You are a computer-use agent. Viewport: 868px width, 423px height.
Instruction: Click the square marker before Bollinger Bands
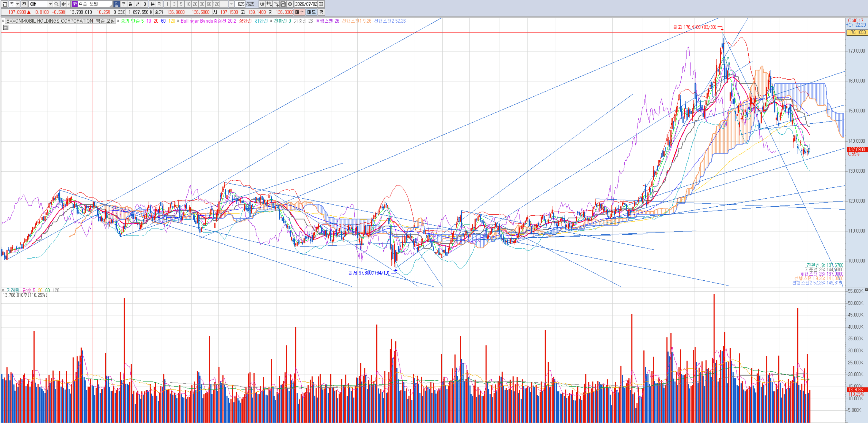(x=178, y=21)
